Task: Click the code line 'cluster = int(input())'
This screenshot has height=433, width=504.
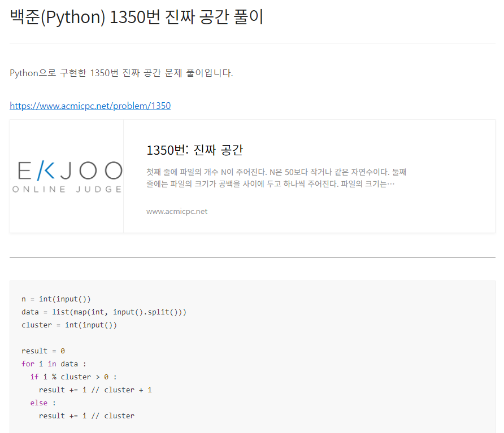Action: pos(69,325)
